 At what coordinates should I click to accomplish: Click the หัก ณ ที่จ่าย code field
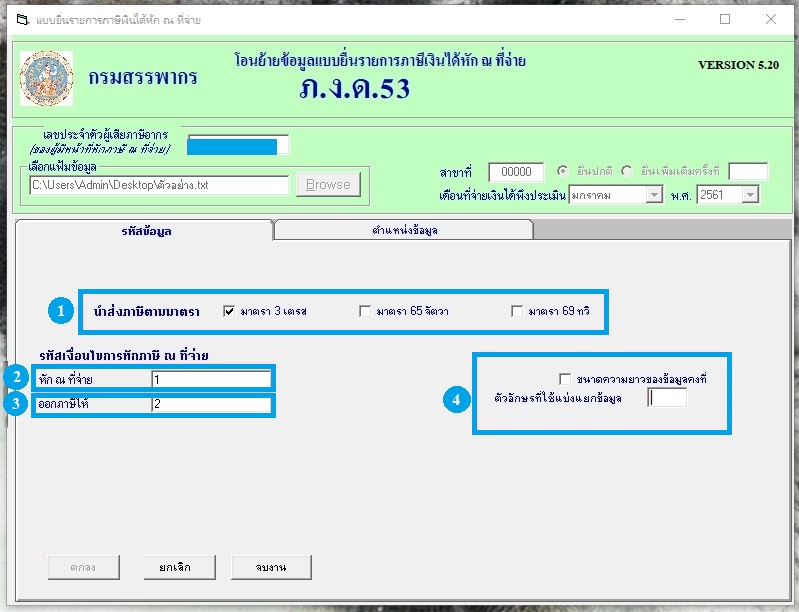coord(211,379)
